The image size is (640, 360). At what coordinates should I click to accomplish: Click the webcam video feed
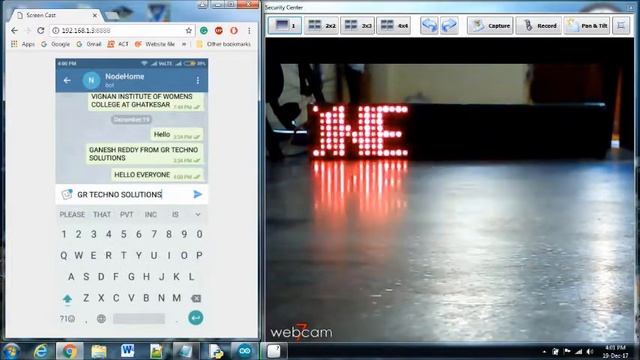[450, 190]
